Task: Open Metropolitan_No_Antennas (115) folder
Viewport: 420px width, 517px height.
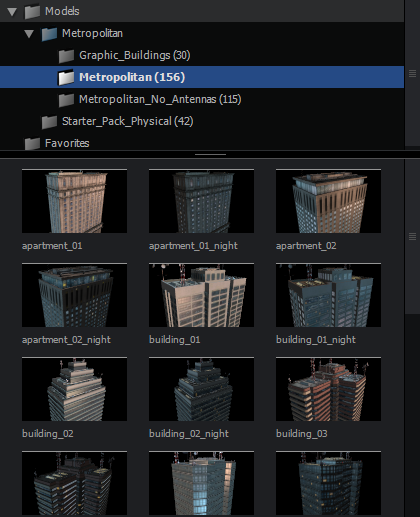Action: tap(160, 99)
